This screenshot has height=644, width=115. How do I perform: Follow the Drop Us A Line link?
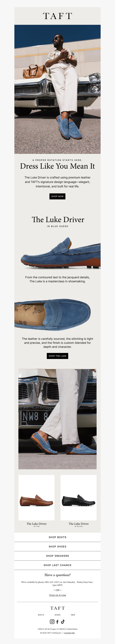click(57, 595)
